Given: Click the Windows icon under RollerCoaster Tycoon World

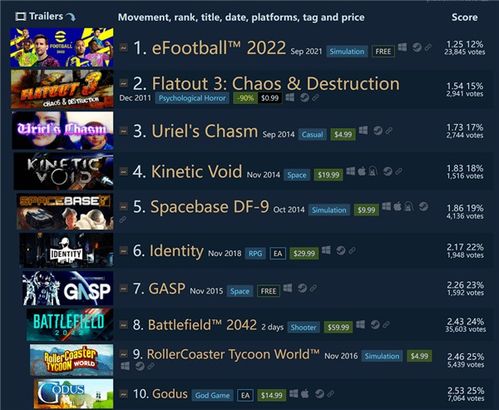Looking at the screenshot, I should click(125, 366).
